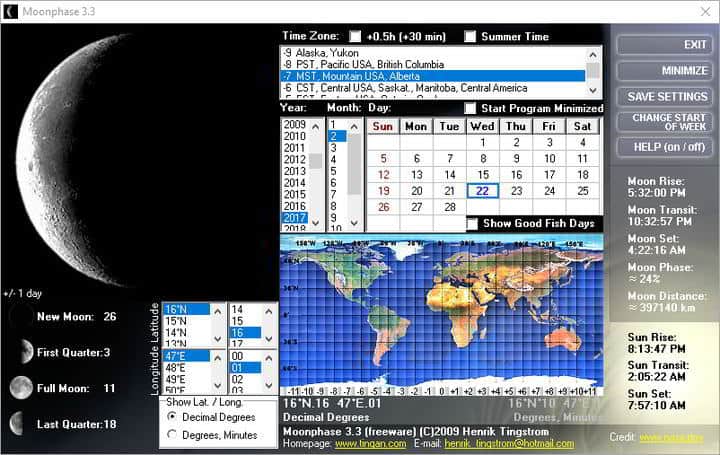Select 02 in longitude minutes list
Image resolution: width=720 pixels, height=455 pixels.
coord(245,379)
